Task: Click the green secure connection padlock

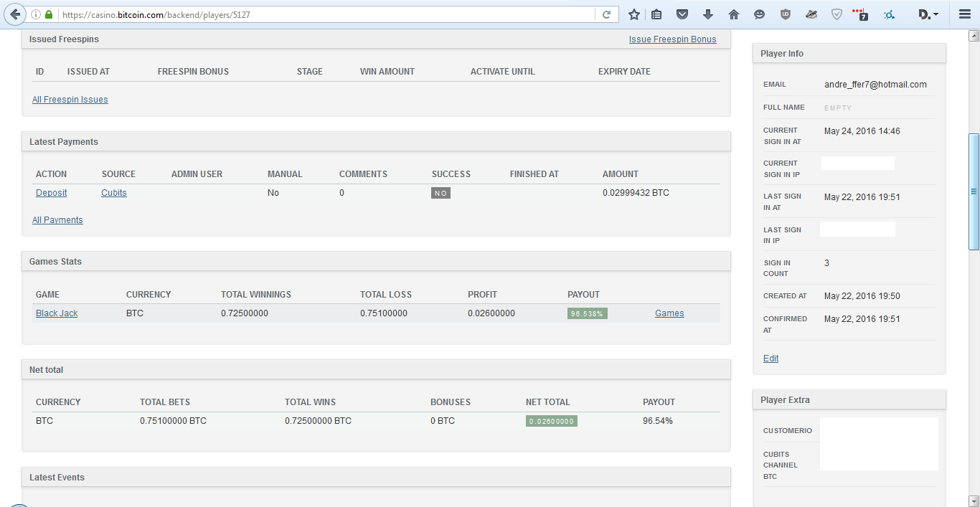Action: (49, 14)
